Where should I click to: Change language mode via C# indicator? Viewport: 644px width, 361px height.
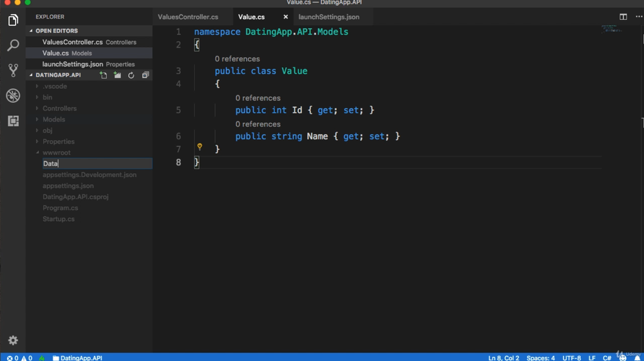pos(607,358)
